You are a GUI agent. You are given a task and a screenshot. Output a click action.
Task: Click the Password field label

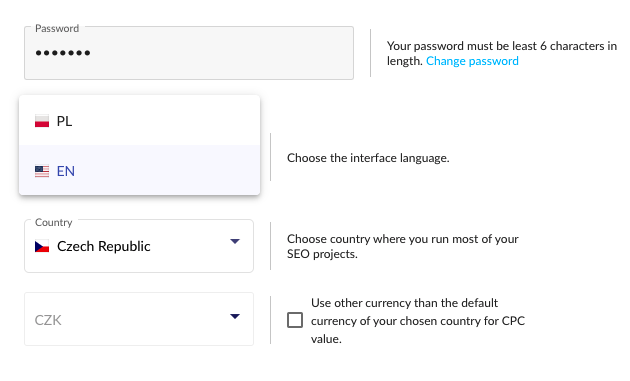pos(57,29)
